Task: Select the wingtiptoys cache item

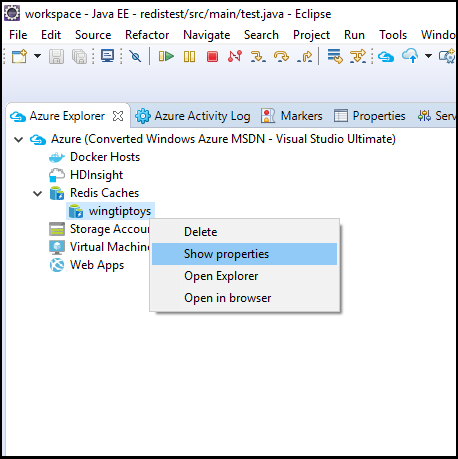Action: pyautogui.click(x=120, y=211)
